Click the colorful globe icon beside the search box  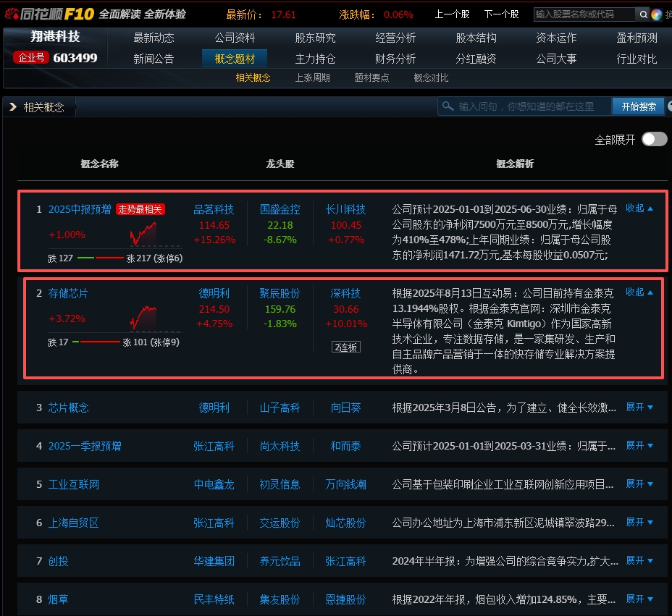pyautogui.click(x=656, y=14)
